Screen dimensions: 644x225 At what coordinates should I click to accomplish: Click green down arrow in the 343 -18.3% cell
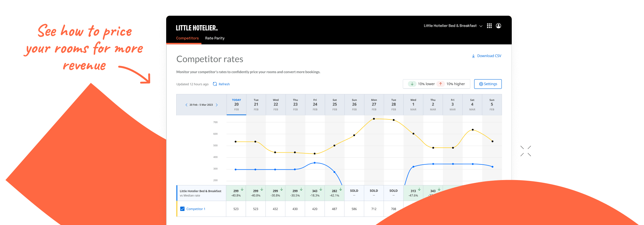point(321,189)
